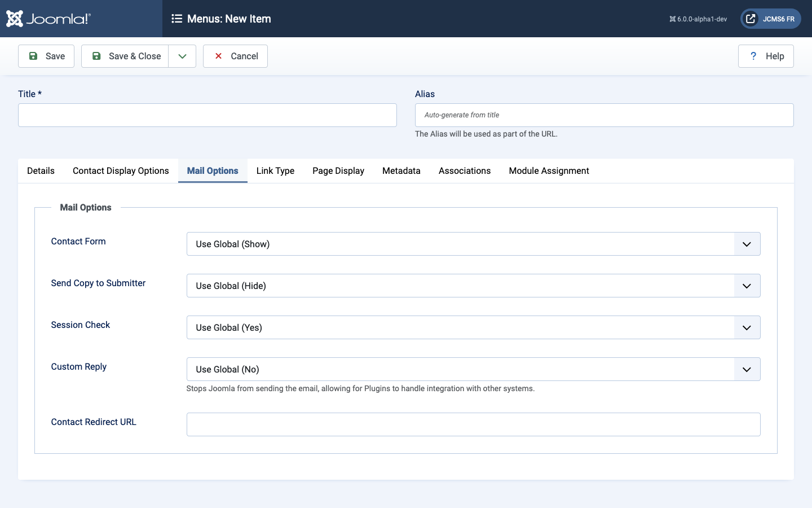Cancel the new menu item
Image resolution: width=812 pixels, height=508 pixels.
[235, 56]
